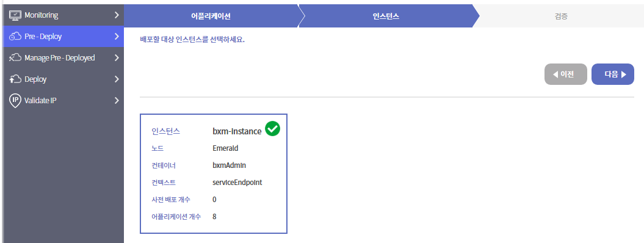This screenshot has height=243, width=644.
Task: Expand the Pre-Deploy menu chevron
Action: point(117,37)
